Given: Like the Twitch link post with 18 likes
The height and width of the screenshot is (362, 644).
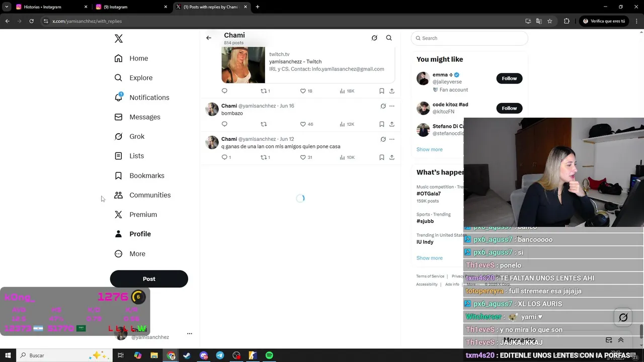Looking at the screenshot, I should coord(306,91).
